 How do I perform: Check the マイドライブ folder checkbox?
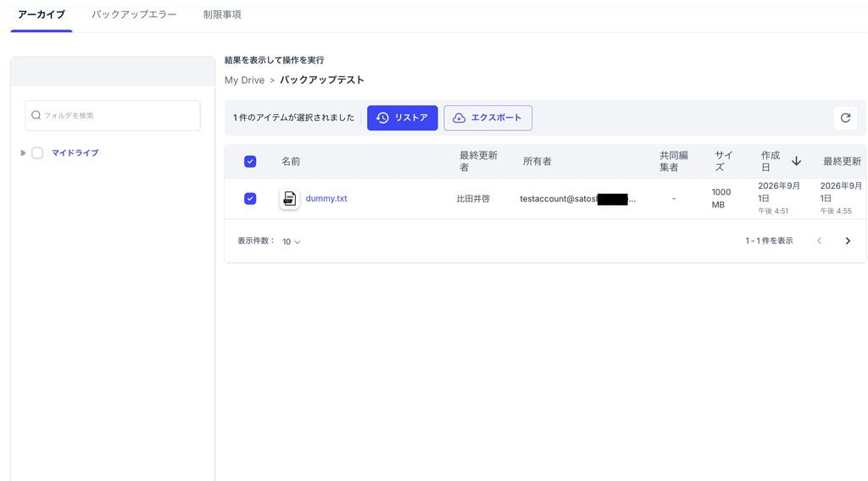coord(37,153)
